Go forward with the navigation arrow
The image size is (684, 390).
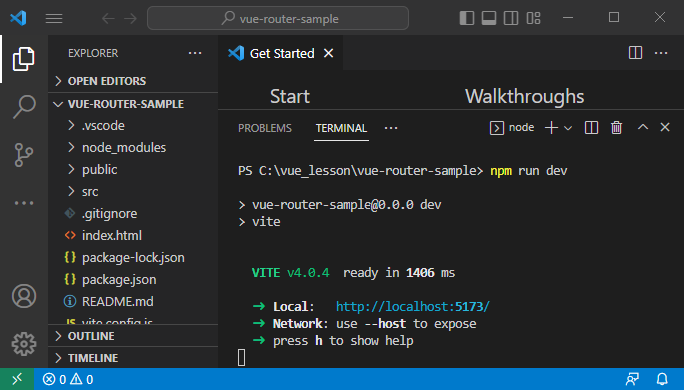(130, 18)
